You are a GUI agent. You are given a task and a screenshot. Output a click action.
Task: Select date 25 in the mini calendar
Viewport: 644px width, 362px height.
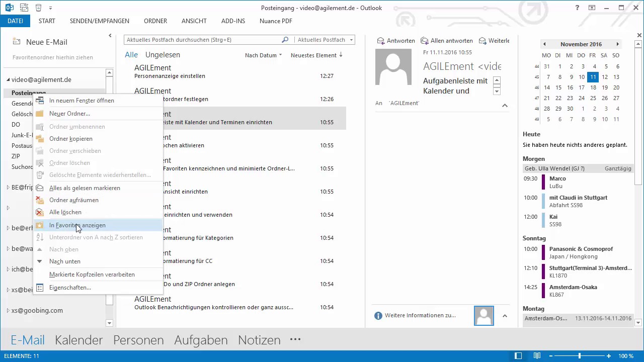[593, 98]
